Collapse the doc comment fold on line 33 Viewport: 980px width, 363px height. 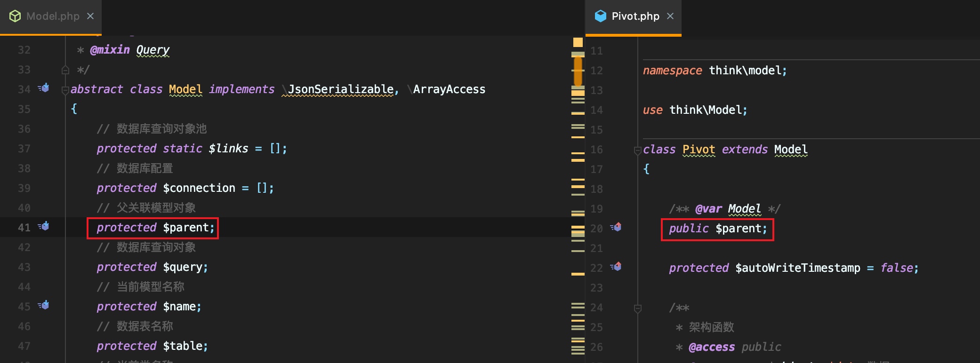point(65,70)
